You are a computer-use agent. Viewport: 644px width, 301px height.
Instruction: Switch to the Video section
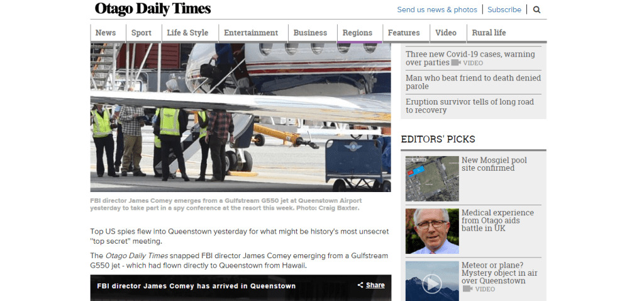446,33
